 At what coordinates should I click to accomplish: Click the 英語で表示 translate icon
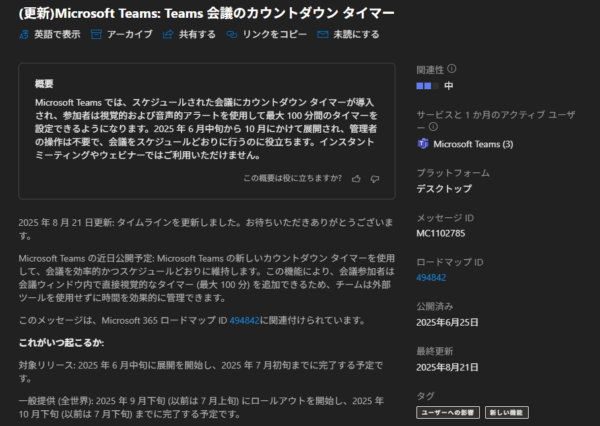[25, 35]
